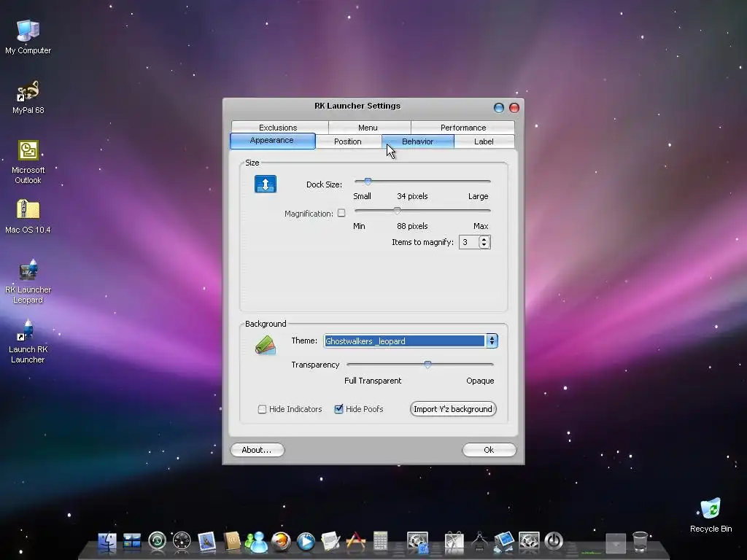Select the Mac OS 10.4 zip folder
The image size is (747, 560).
[x=28, y=217]
